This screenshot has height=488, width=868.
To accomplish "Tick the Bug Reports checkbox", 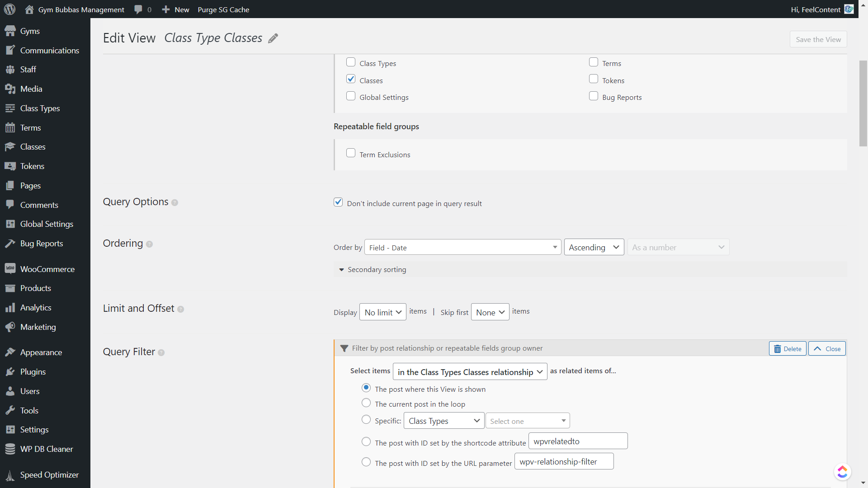I will [x=594, y=96].
